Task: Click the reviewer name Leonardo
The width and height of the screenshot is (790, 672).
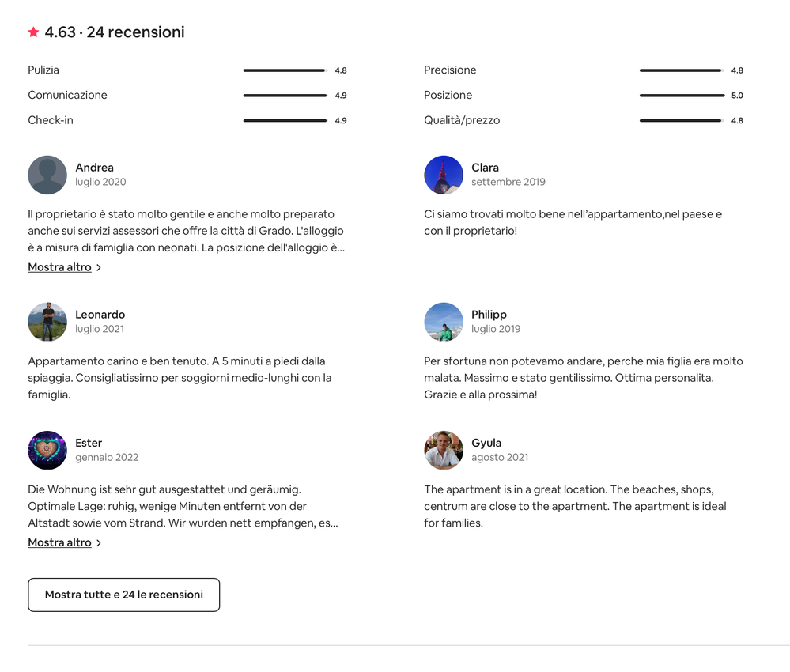Action: click(x=100, y=315)
